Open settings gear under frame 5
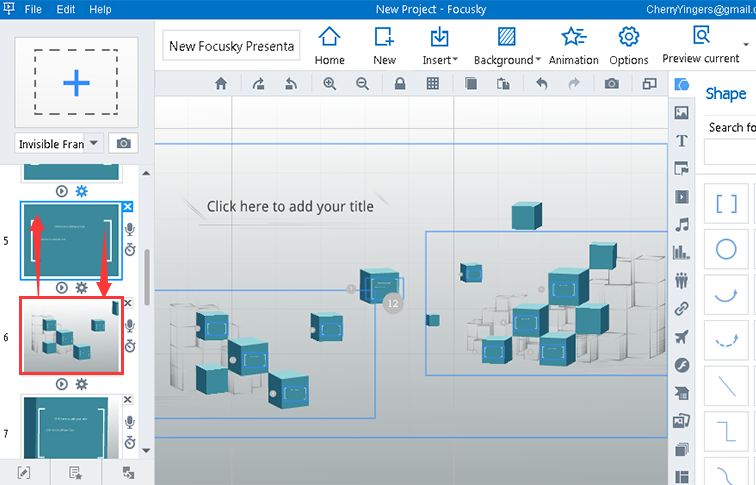The image size is (756, 485). pyautogui.click(x=81, y=288)
